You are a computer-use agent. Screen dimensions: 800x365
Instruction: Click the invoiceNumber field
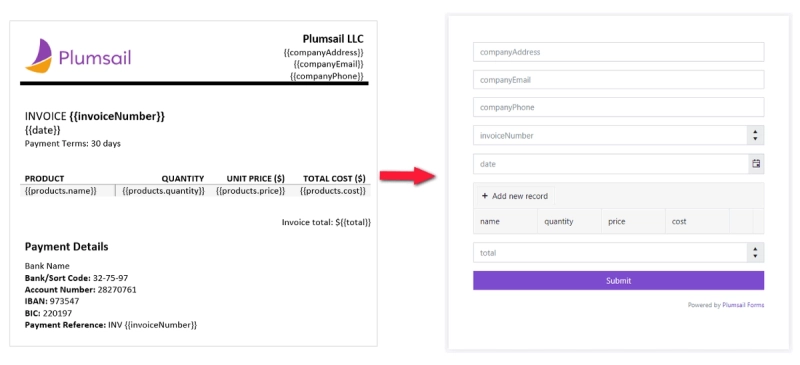pyautogui.click(x=610, y=136)
